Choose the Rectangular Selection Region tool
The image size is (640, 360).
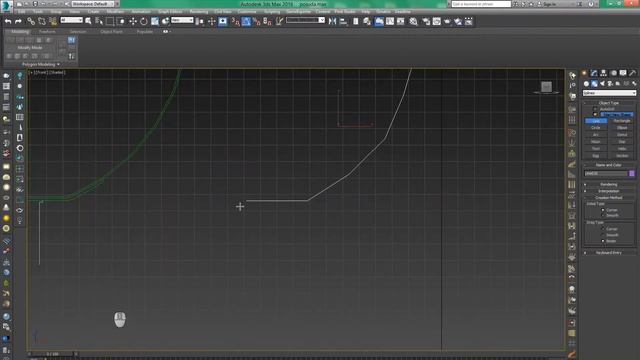[110, 21]
